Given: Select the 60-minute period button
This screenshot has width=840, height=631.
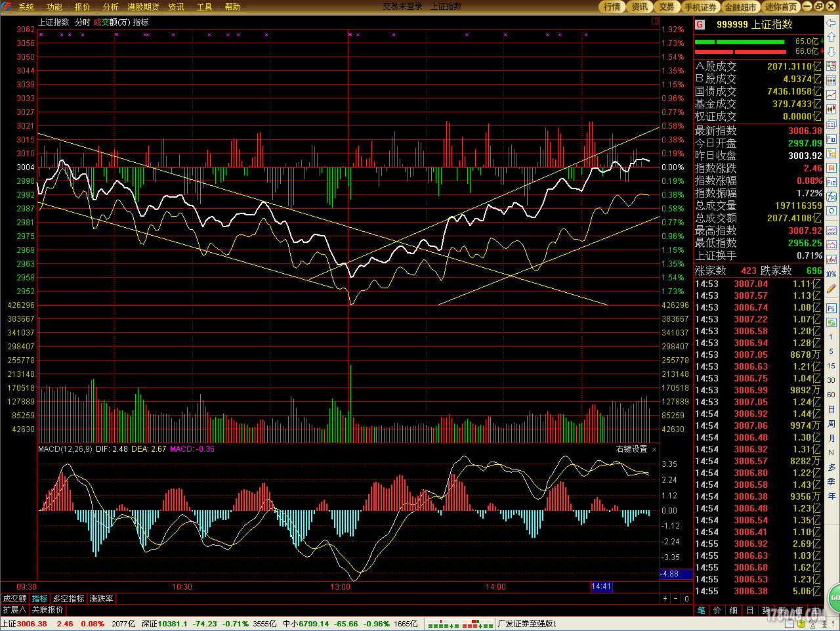Looking at the screenshot, I should (x=831, y=395).
